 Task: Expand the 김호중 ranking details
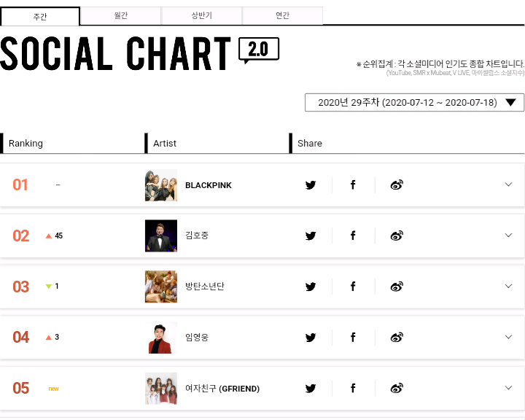click(x=509, y=236)
